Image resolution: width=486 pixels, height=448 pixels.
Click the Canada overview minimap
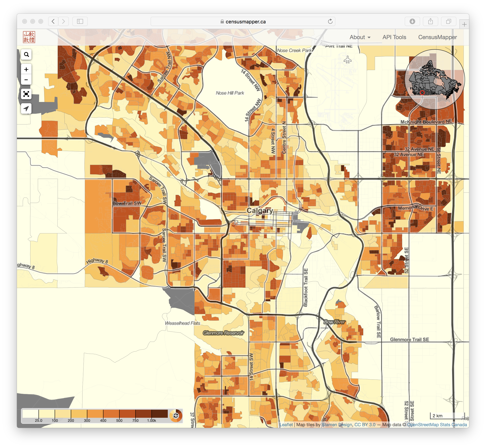pyautogui.click(x=435, y=79)
